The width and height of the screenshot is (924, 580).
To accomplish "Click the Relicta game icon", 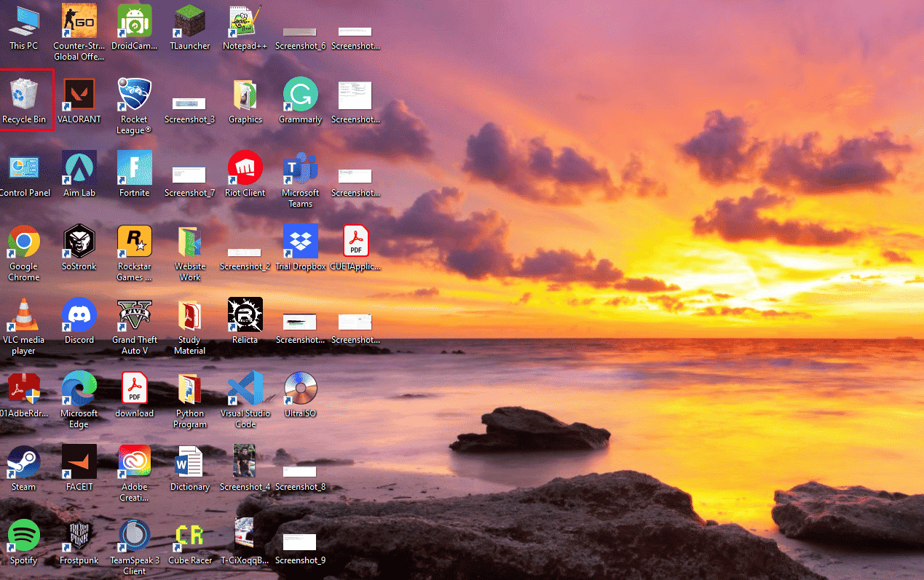I will [x=245, y=315].
